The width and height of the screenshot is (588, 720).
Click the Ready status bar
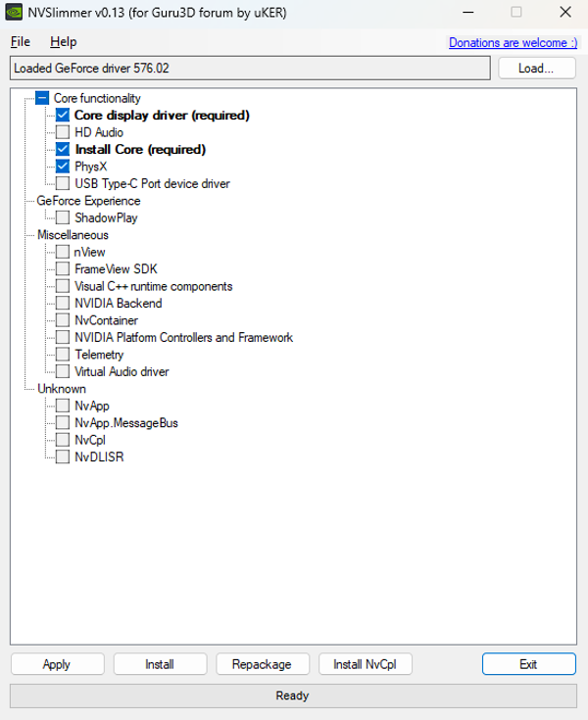pyautogui.click(x=294, y=696)
